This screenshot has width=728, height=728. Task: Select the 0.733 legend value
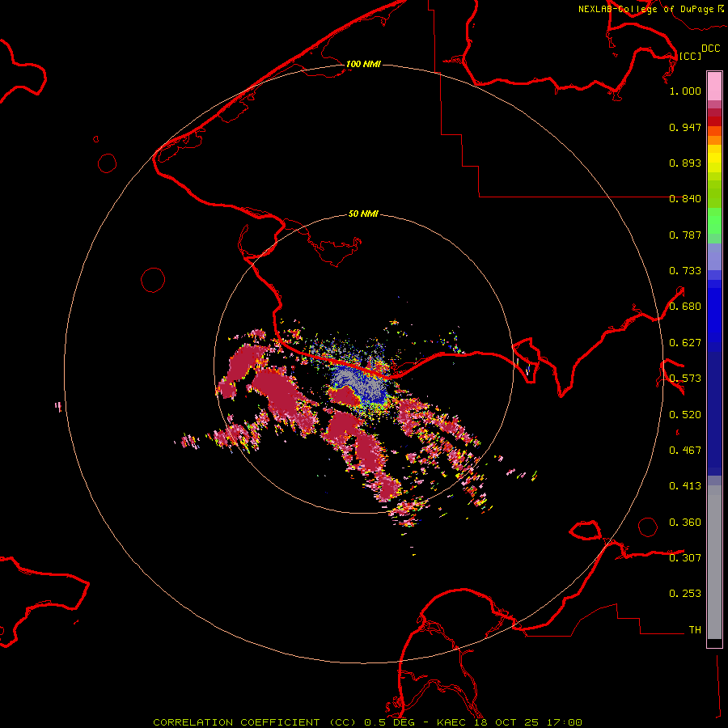click(x=685, y=271)
